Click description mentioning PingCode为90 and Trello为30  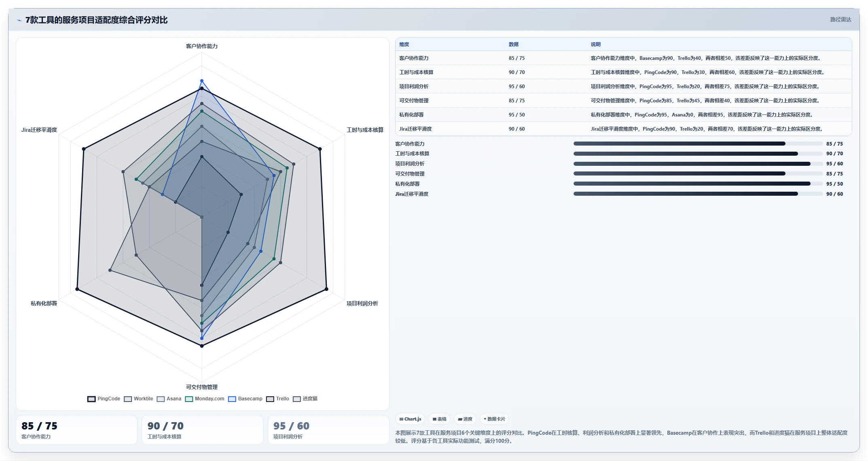[708, 72]
